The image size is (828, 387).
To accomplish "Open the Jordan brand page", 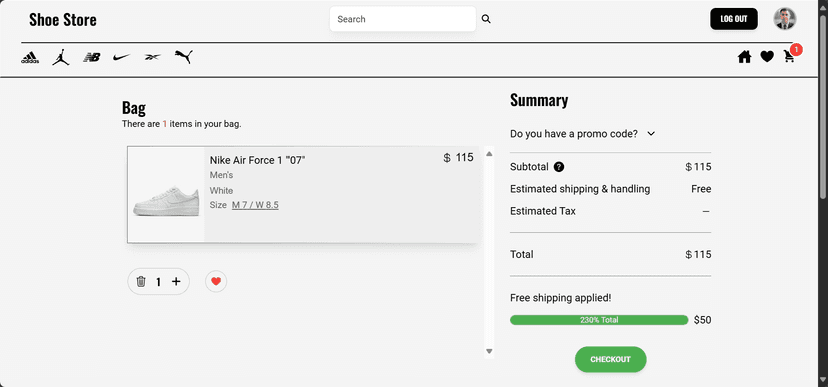I will tap(61, 57).
